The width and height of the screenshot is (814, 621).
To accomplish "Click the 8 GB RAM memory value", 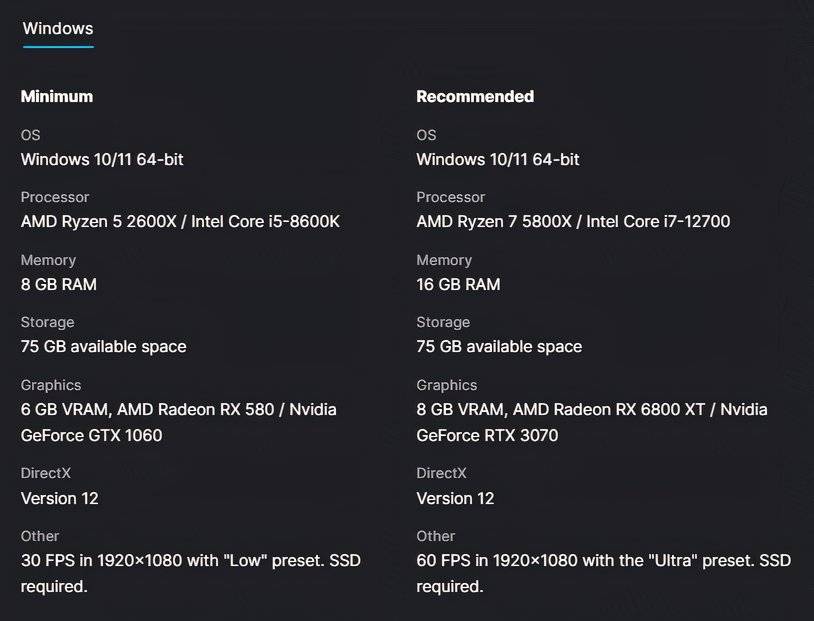I will (x=59, y=284).
